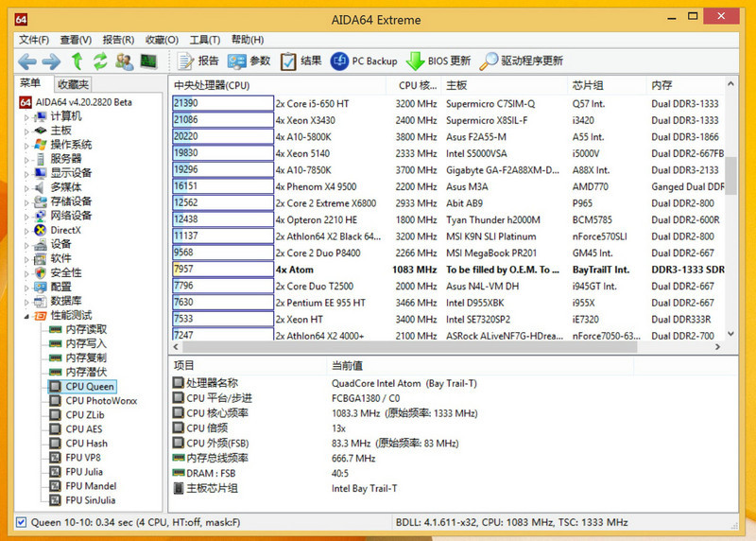
Task: Expand the 服务器 tree node
Action: 27,160
